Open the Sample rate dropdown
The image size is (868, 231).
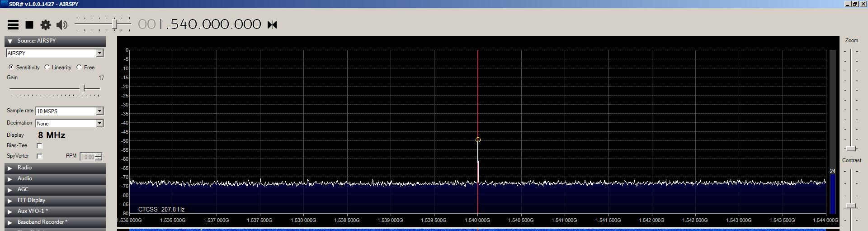100,111
